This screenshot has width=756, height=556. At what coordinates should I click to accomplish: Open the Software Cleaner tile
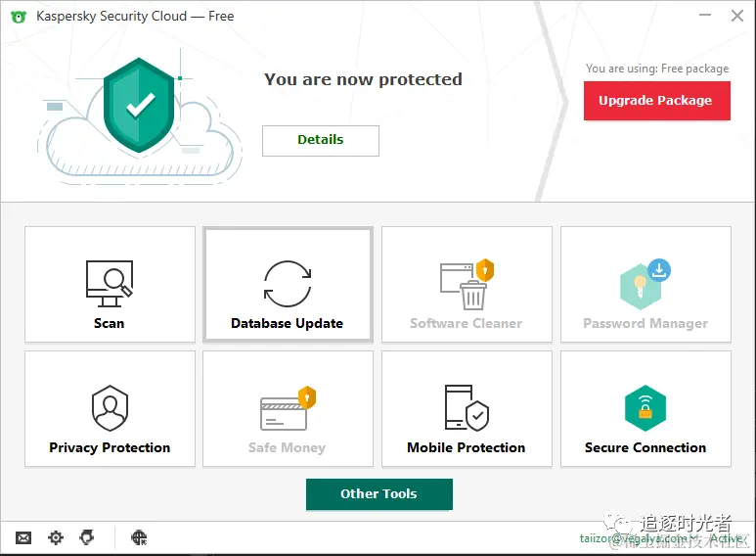467,284
